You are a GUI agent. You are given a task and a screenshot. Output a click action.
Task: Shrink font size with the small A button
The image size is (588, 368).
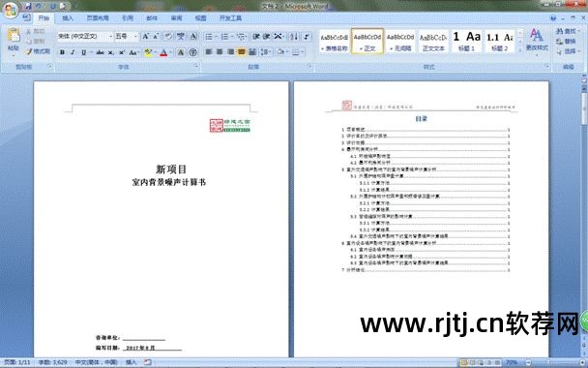[x=156, y=37]
